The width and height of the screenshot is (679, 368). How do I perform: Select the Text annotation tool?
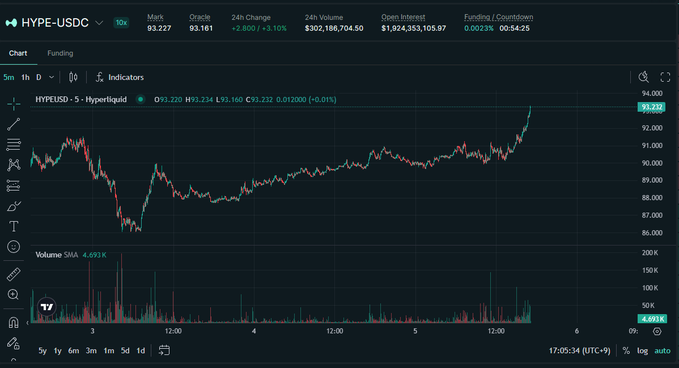13,226
